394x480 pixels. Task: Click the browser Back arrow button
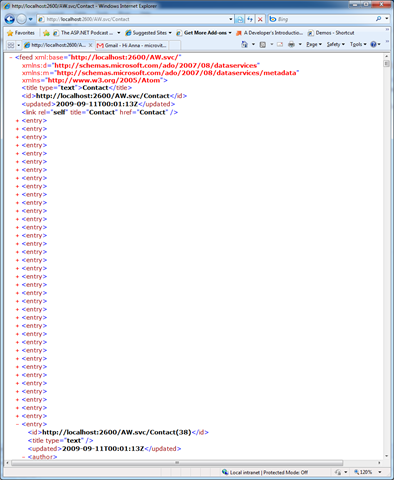pyautogui.click(x=9, y=19)
